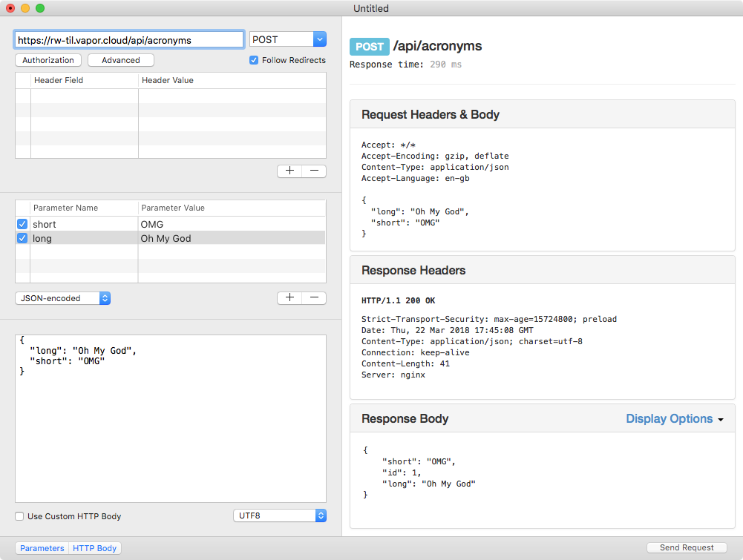Uncheck the 'short' parameter

[x=22, y=224]
